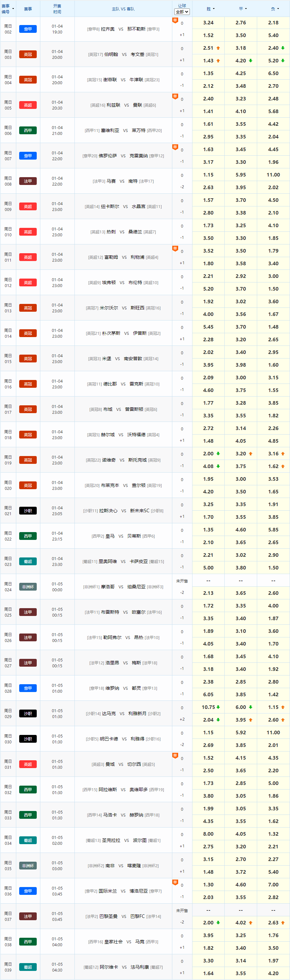The width and height of the screenshot is (290, 980).
Task: Select 6.05 handicap win odds for match 028
Action: point(208,694)
